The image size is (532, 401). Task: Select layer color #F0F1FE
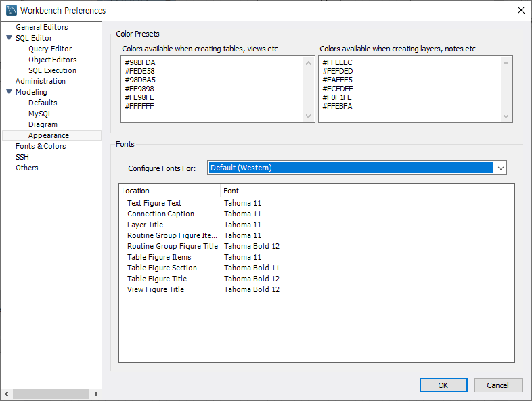click(337, 98)
